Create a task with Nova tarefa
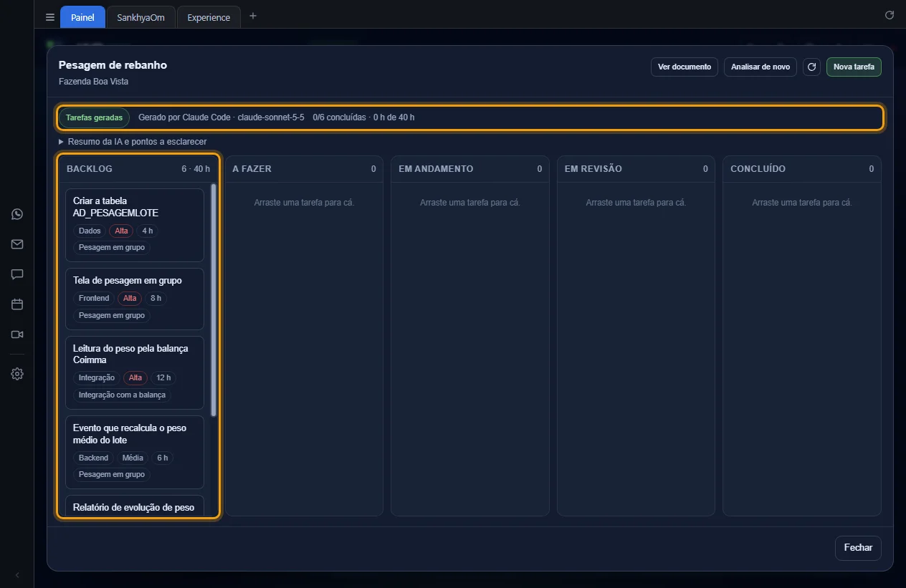Viewport: 906px width, 588px height. click(x=854, y=67)
